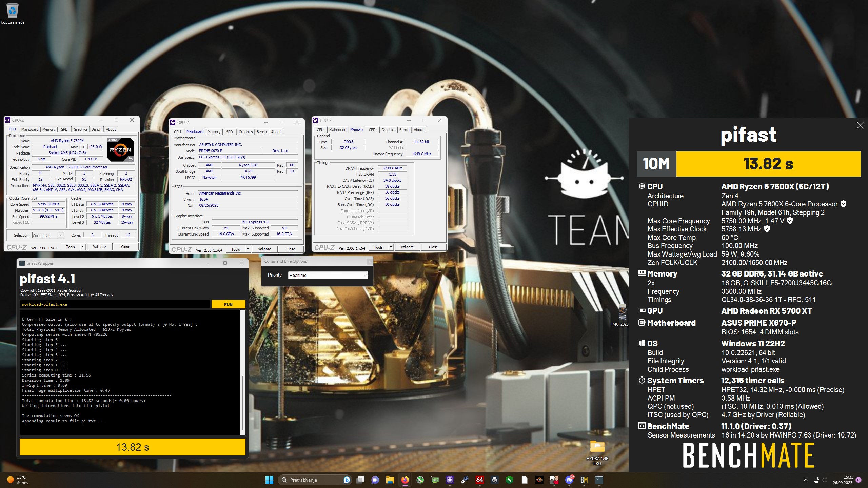Select Memory tab in left CPU-Z window
Viewport: 868px width, 488px height.
(49, 129)
